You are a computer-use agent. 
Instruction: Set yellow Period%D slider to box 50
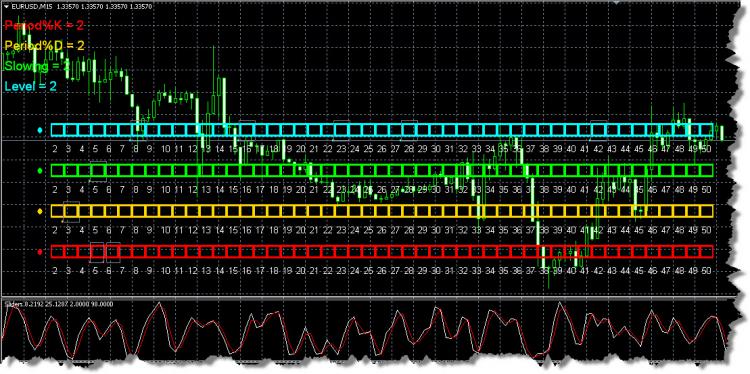click(x=707, y=211)
